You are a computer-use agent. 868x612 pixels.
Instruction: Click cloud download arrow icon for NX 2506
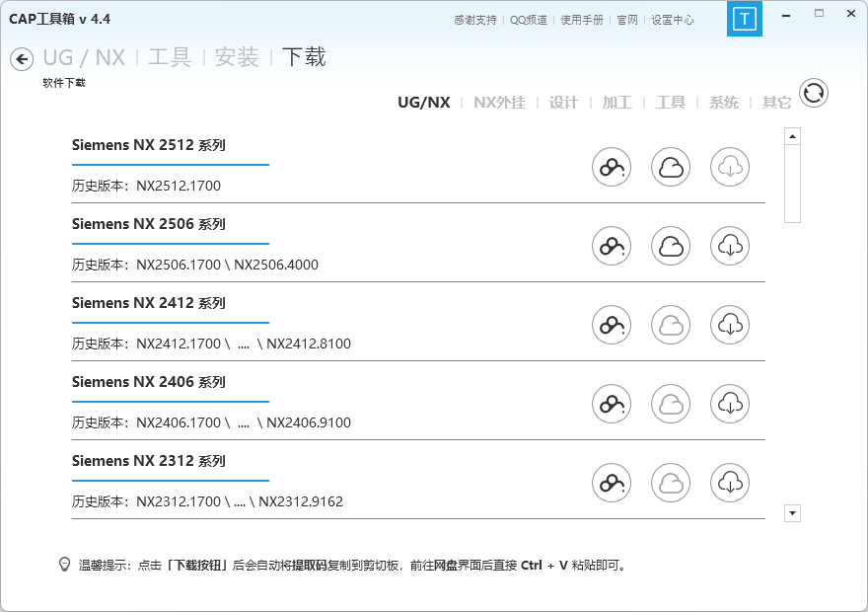pyautogui.click(x=730, y=246)
